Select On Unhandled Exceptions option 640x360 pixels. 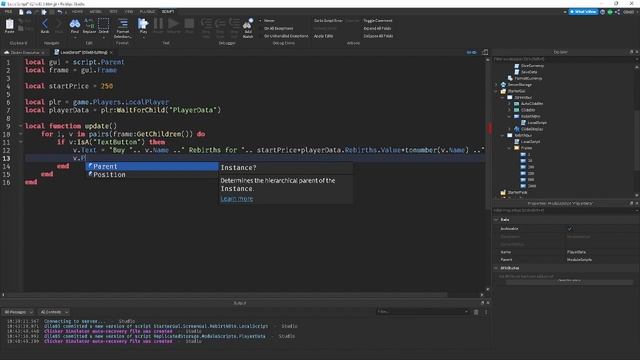286,36
